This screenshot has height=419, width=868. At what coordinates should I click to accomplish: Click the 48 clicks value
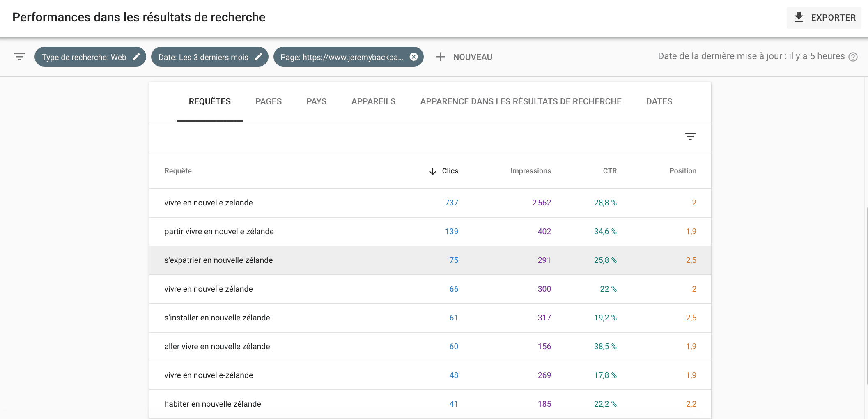coord(454,375)
